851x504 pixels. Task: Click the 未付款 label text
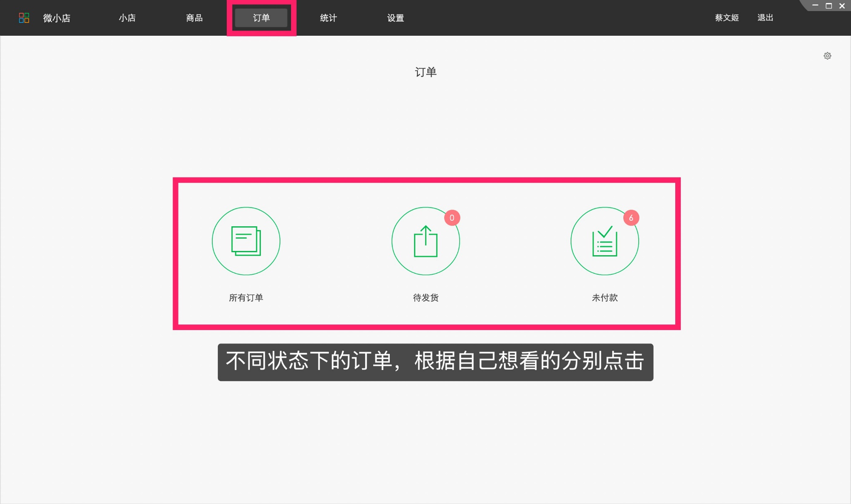coord(605,298)
